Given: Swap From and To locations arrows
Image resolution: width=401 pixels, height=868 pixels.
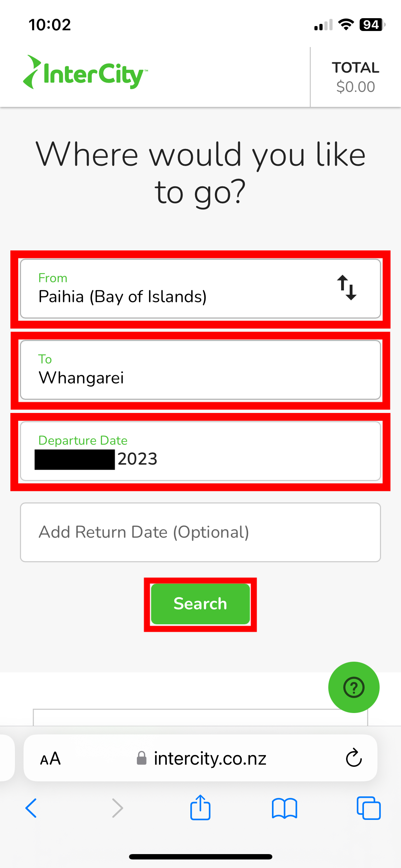Looking at the screenshot, I should (x=346, y=288).
